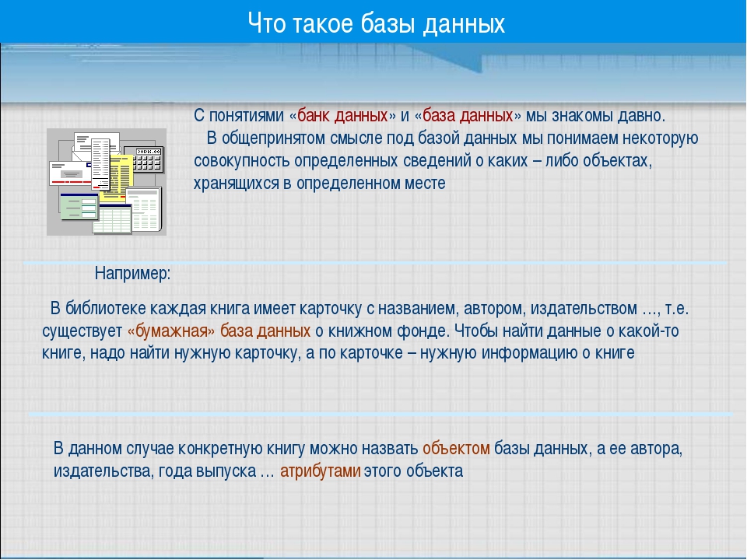Image resolution: width=747 pixels, height=560 pixels.
Task: Click the tall receipt strip in the illustration
Action: click(101, 163)
